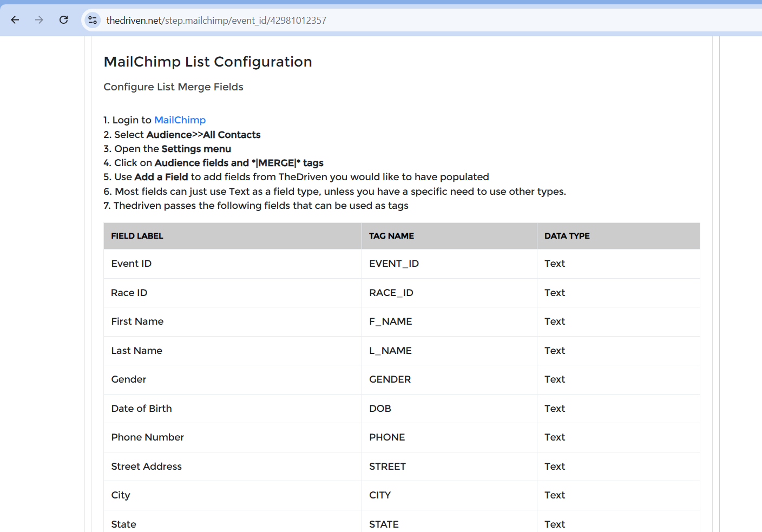Click the browser back arrow
This screenshot has width=762, height=532.
pyautogui.click(x=15, y=20)
